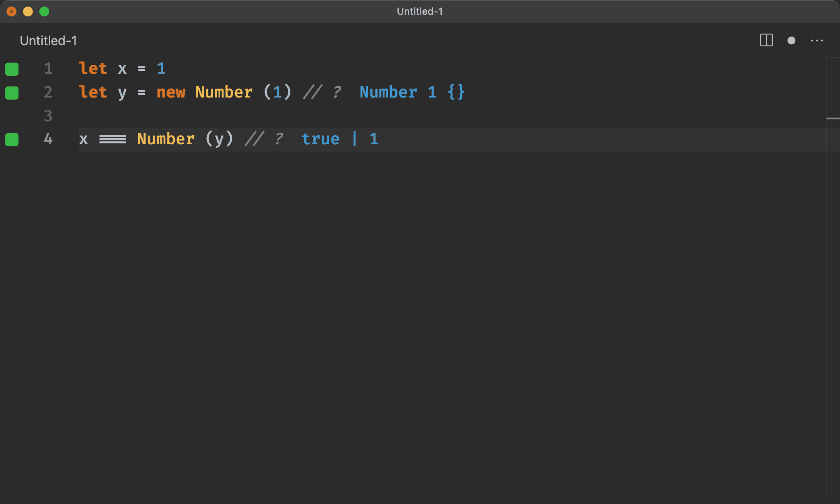Click the "new" keyword on line 2
This screenshot has height=504, width=840.
coord(171,92)
